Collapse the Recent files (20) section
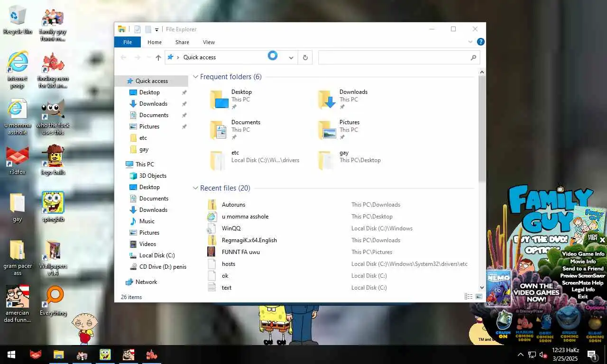Image resolution: width=607 pixels, height=364 pixels. click(195, 188)
